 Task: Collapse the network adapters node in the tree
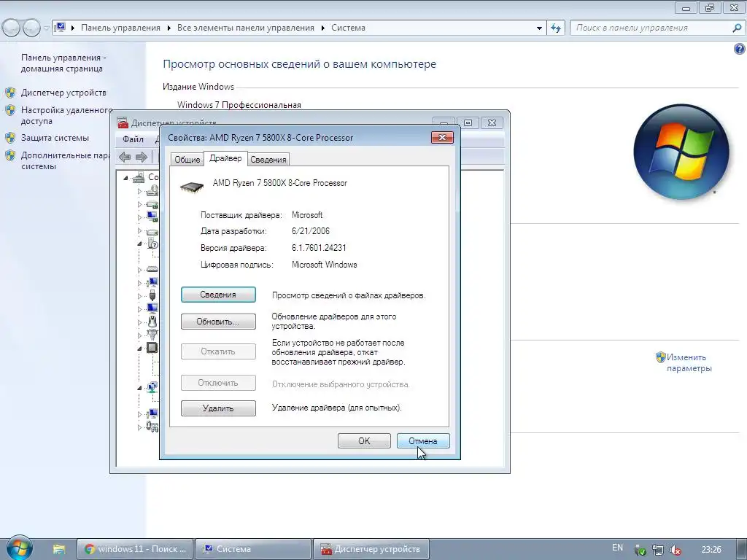click(139, 388)
